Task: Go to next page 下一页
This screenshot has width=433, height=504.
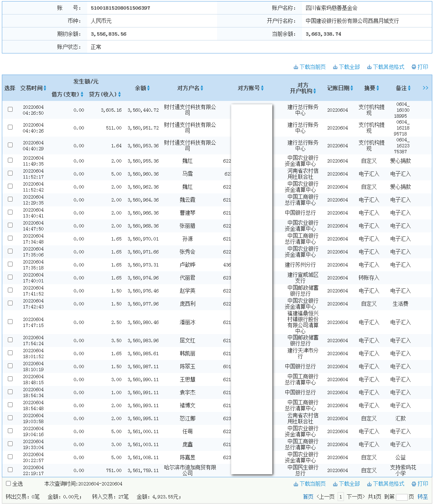Action: (x=356, y=497)
